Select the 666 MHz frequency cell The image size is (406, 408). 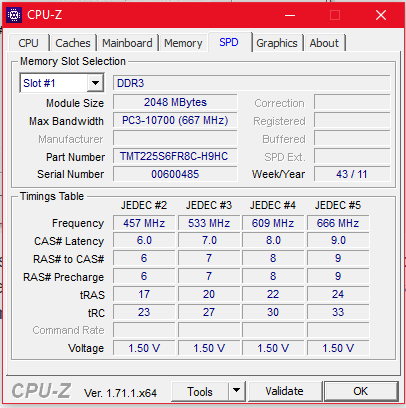(x=338, y=223)
